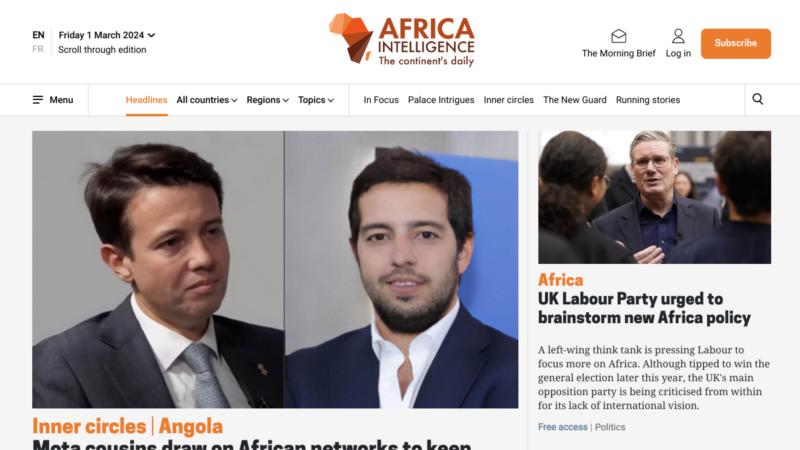Click the Africa Intelligence logo
This screenshot has width=800, height=450.
(402, 40)
